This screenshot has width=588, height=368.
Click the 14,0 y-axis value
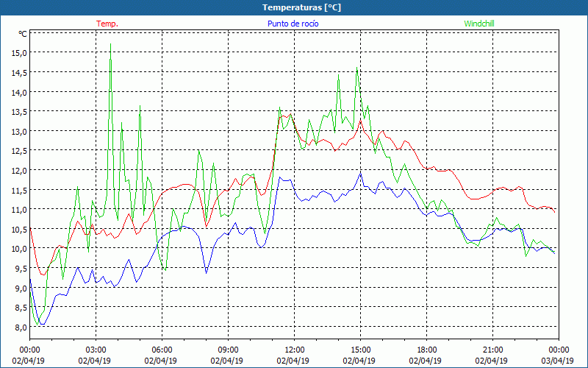pyautogui.click(x=20, y=93)
